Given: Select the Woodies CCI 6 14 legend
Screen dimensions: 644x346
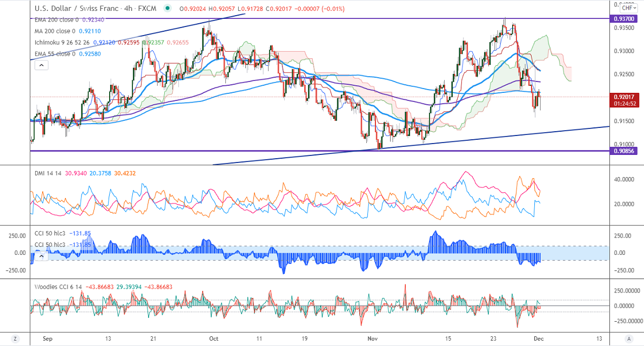Looking at the screenshot, I should click(x=58, y=287).
